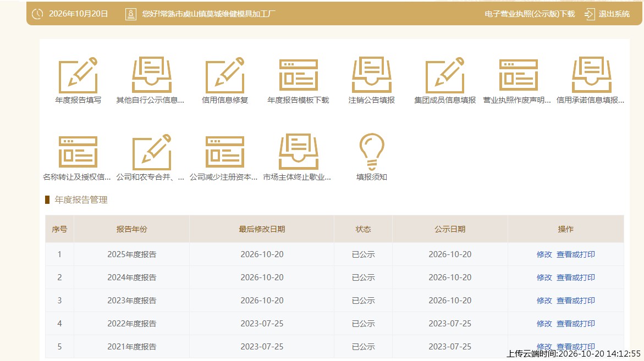Viewport: 644px width, 361px height.
Task: Open 营业执照作废声明 icon
Action: click(518, 75)
